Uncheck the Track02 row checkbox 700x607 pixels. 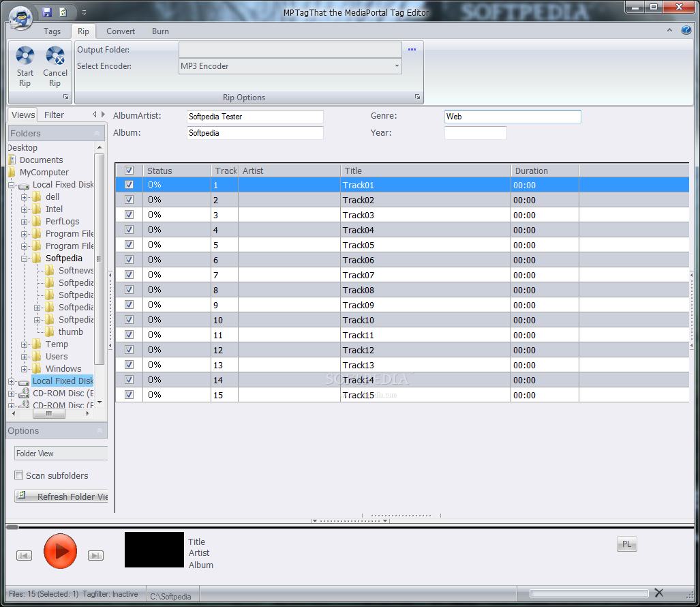tap(129, 200)
